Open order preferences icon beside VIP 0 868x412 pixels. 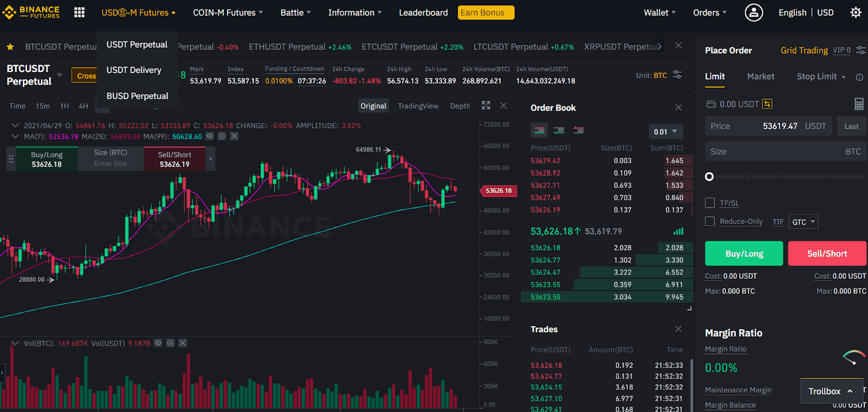tap(860, 50)
